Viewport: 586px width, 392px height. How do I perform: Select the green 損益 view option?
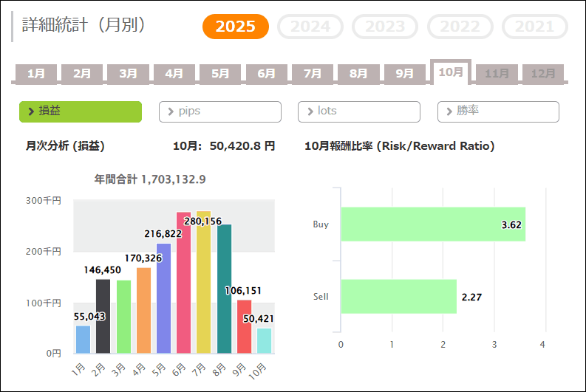coord(80,111)
